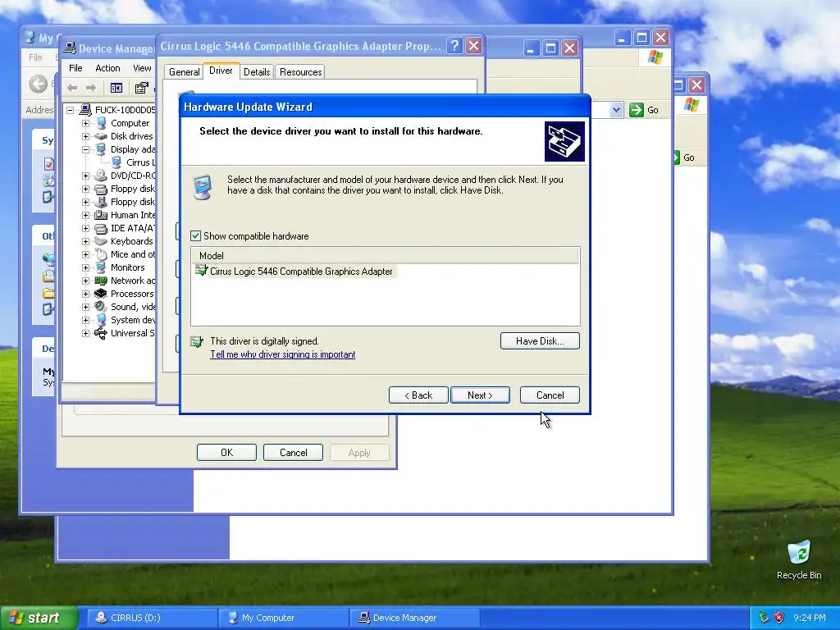
Task: Select the Universal Serial Bus icon
Action: (101, 333)
